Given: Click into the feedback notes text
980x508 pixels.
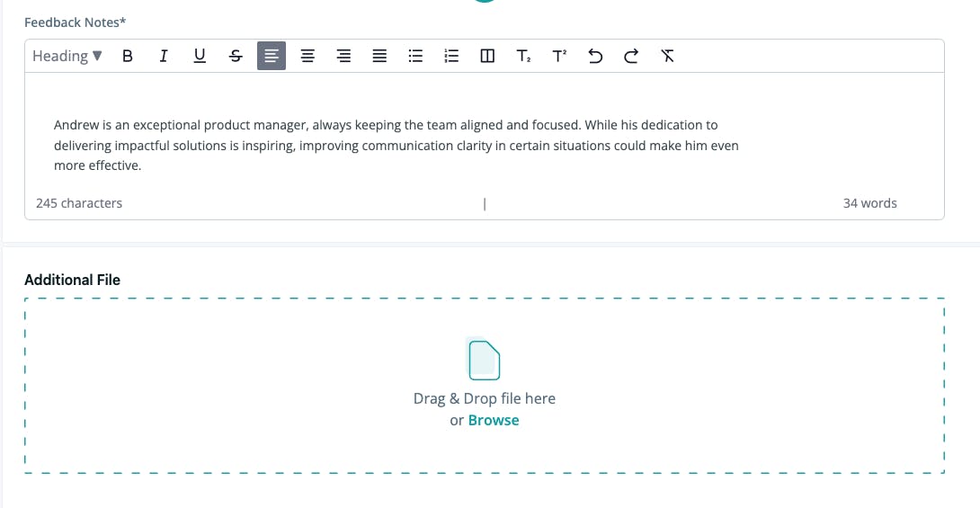Looking at the screenshot, I should click(x=396, y=145).
